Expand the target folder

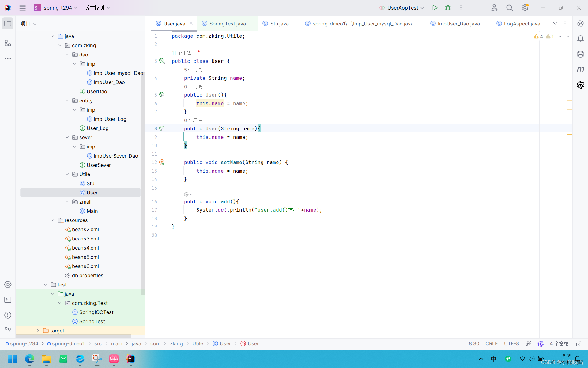[x=38, y=331]
